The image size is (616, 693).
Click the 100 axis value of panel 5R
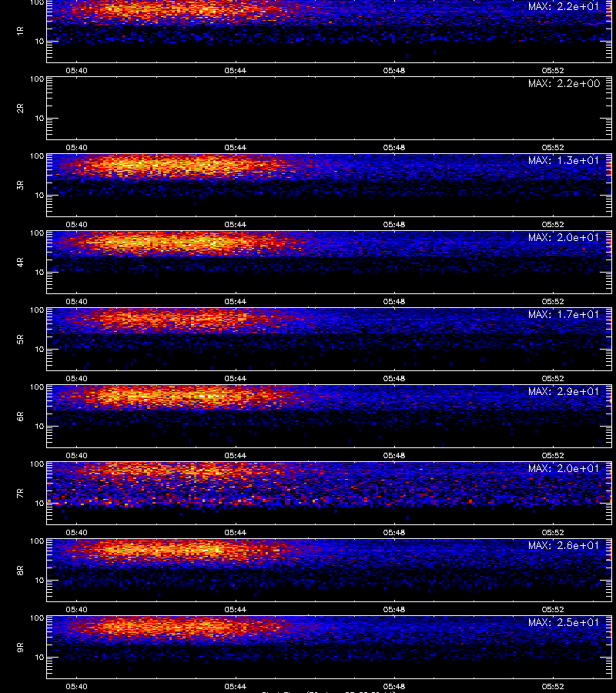37,310
